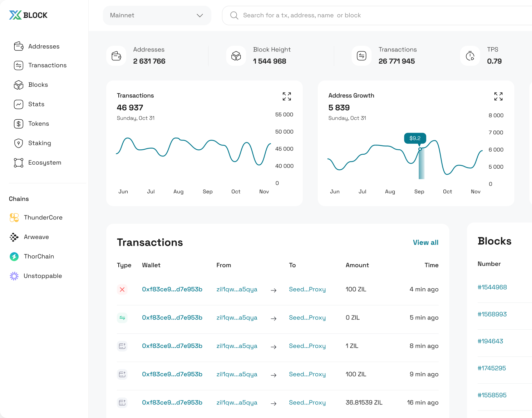Go to Ecosystem in the sidebar

click(x=45, y=163)
